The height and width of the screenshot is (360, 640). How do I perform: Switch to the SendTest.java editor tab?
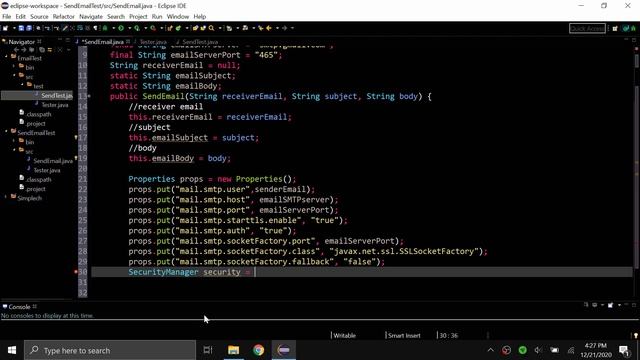[200, 42]
